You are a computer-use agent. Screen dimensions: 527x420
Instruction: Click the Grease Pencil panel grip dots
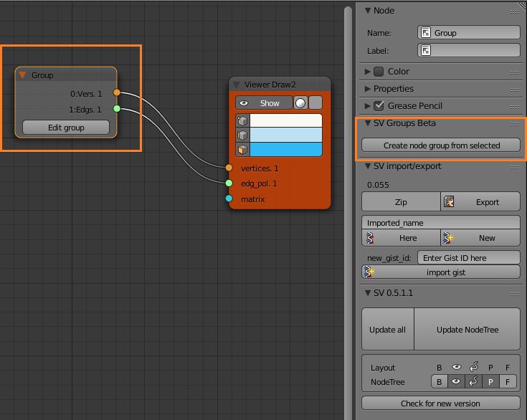click(515, 107)
